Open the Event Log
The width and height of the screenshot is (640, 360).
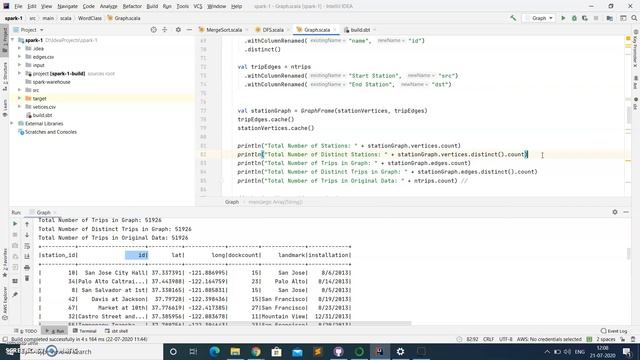614,331
